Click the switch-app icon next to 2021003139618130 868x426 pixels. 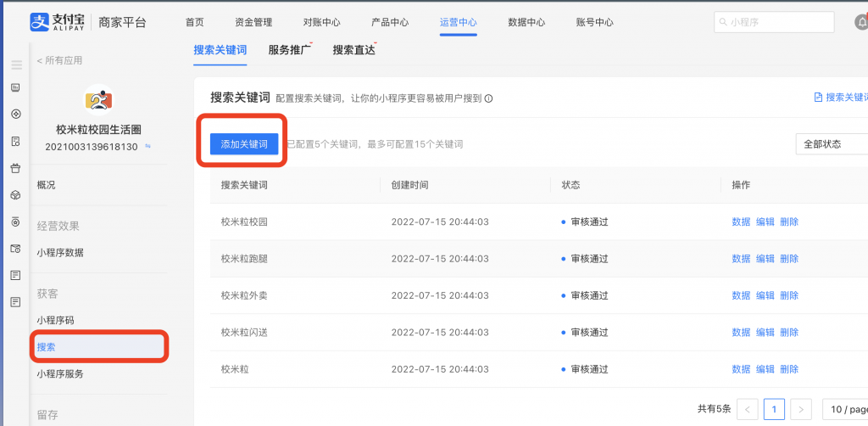coord(147,146)
